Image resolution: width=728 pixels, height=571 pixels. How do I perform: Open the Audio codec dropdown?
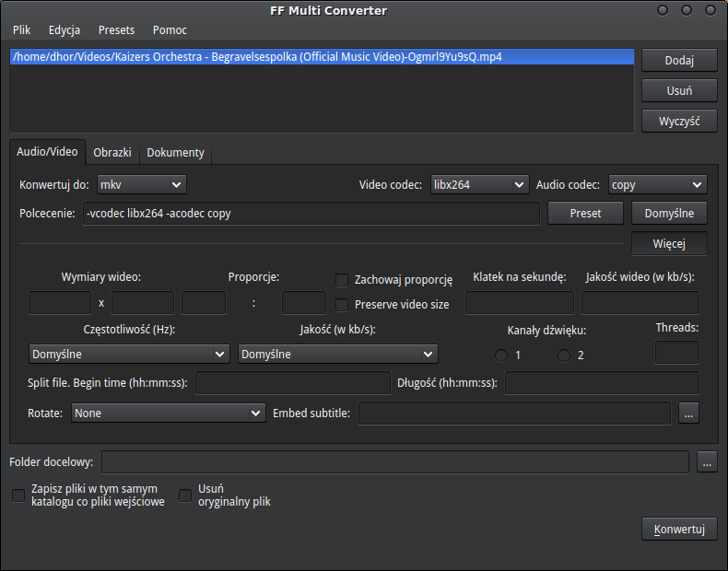coord(657,184)
